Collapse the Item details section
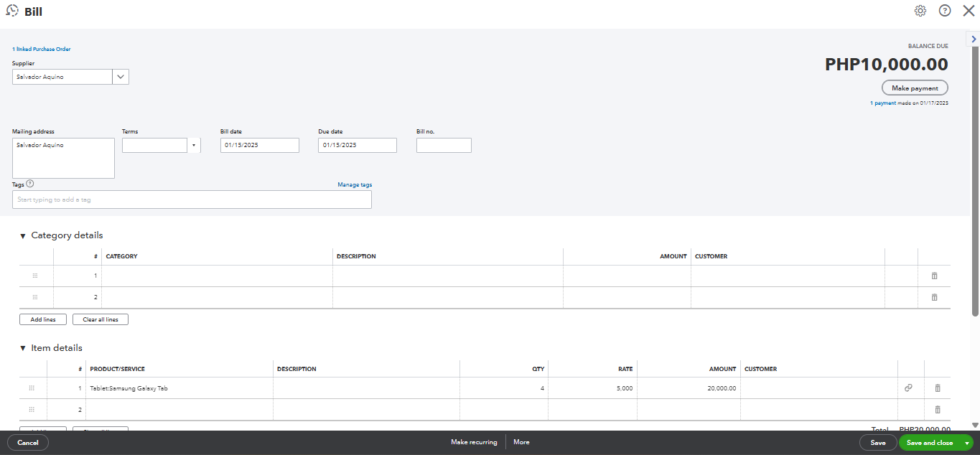 coord(23,349)
